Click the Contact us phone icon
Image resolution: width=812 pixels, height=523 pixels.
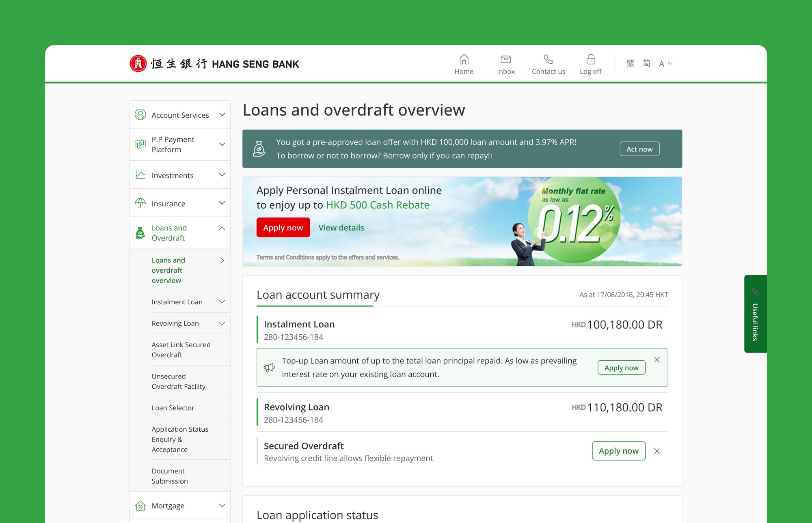coord(548,59)
